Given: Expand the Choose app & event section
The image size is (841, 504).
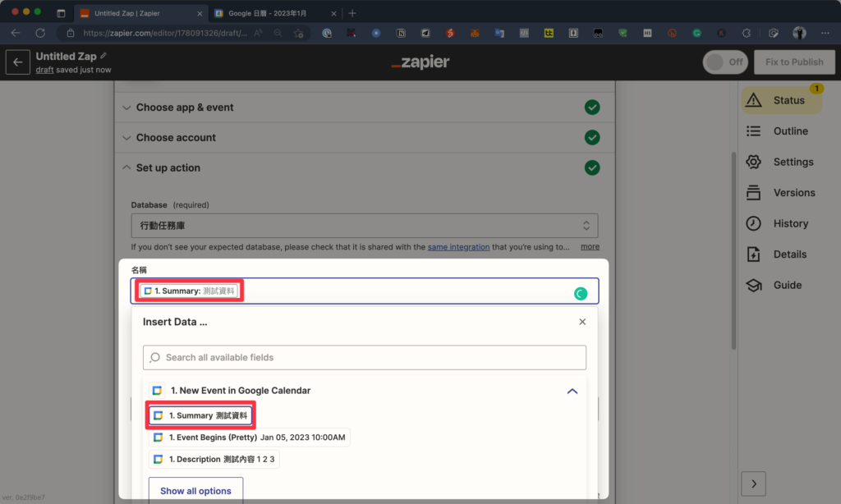Looking at the screenshot, I should [x=365, y=108].
